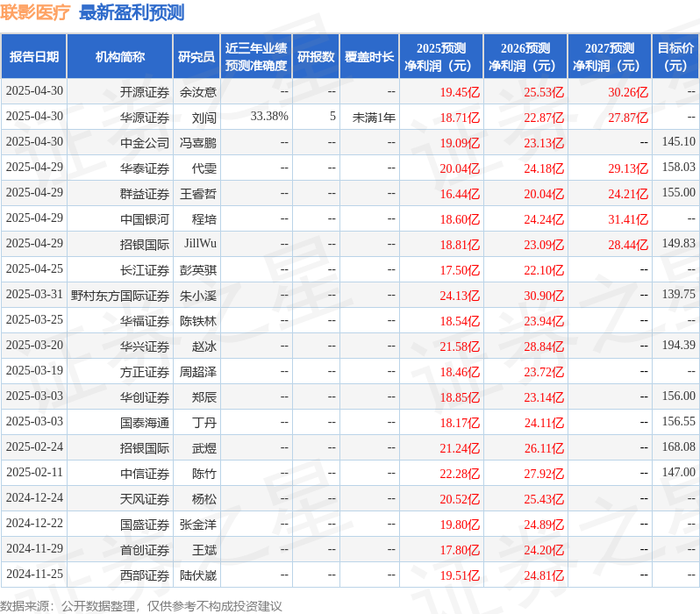Click the date 2024-12-24

point(34,498)
